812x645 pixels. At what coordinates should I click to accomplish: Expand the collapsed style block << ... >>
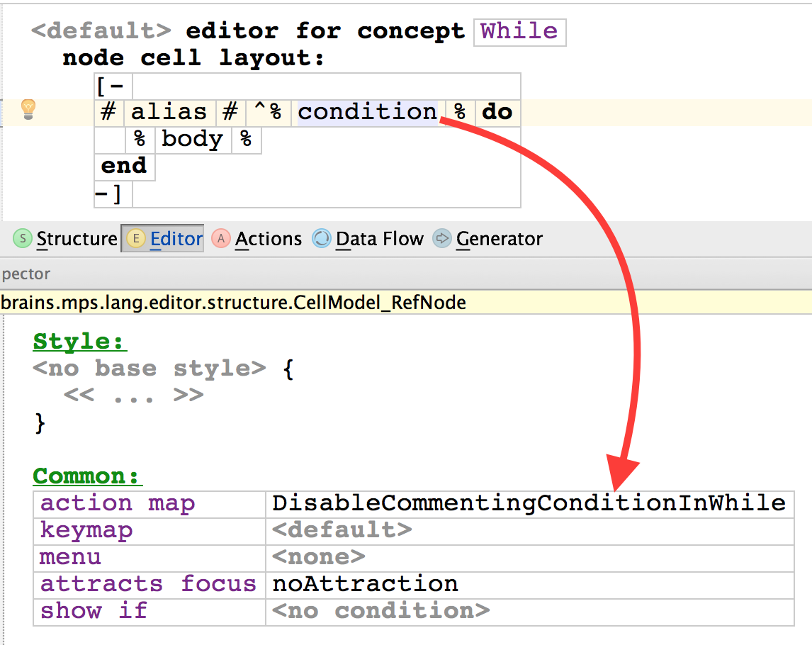[x=133, y=396]
